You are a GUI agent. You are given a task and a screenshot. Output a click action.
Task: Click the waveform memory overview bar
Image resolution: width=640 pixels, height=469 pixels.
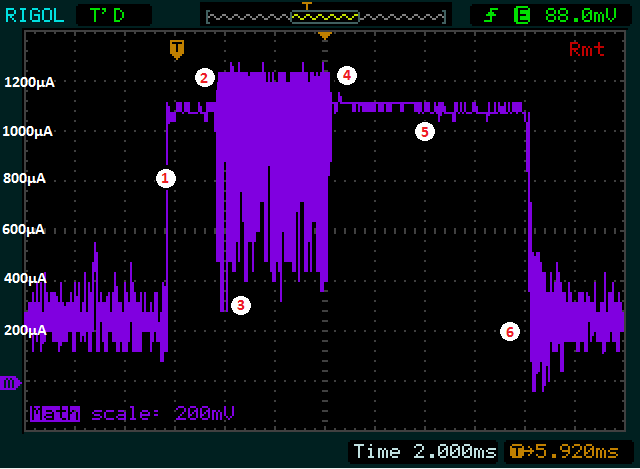(x=326, y=17)
